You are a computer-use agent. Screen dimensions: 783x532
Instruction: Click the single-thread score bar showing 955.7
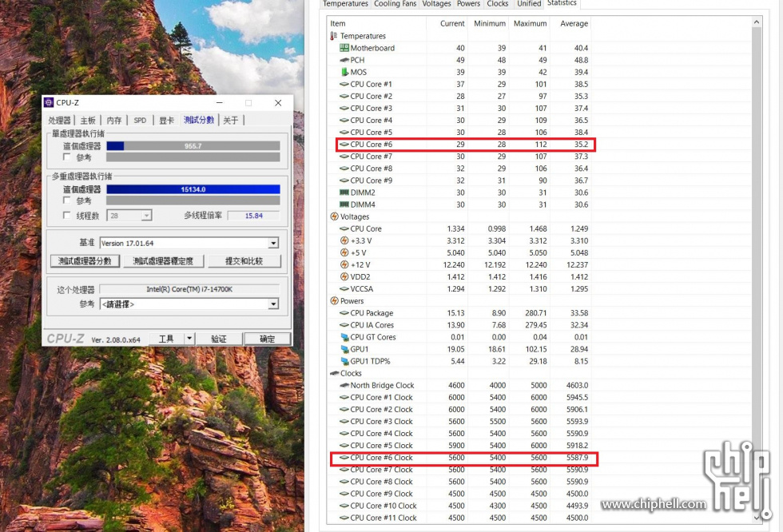pos(193,145)
